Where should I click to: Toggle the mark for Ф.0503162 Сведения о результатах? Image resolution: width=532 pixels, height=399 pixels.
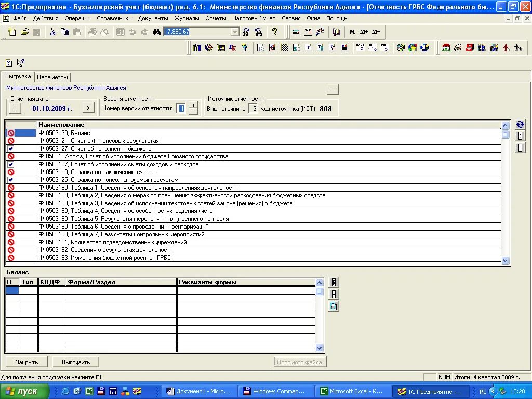(11, 250)
